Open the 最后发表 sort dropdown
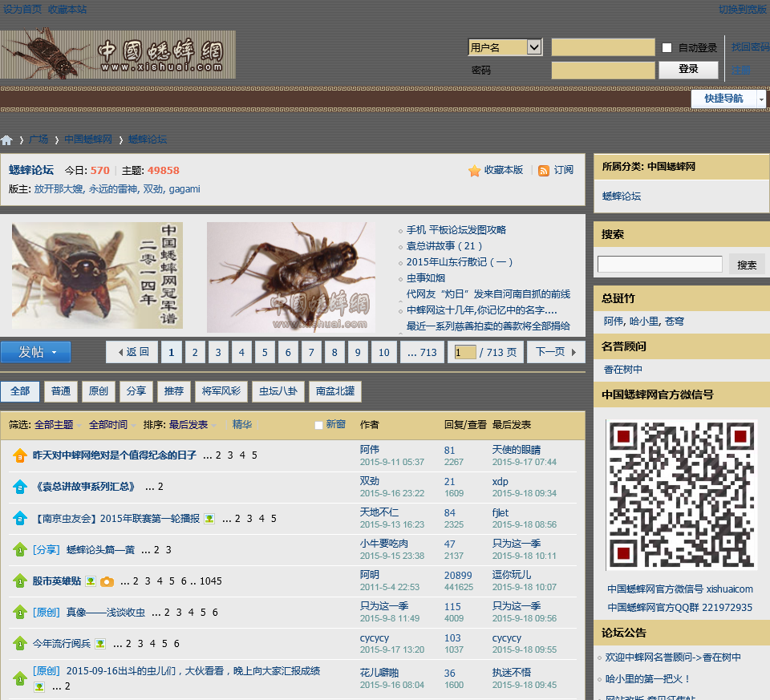 [192, 425]
